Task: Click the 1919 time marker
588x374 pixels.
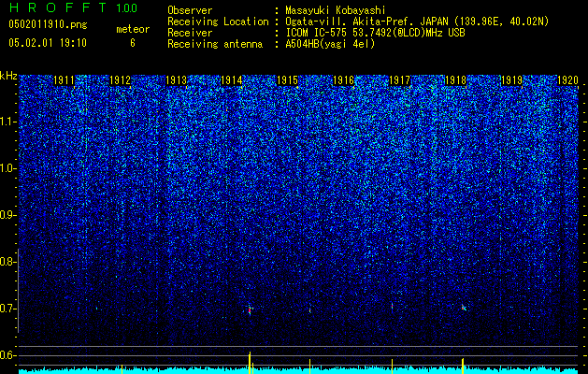Action: (x=511, y=80)
